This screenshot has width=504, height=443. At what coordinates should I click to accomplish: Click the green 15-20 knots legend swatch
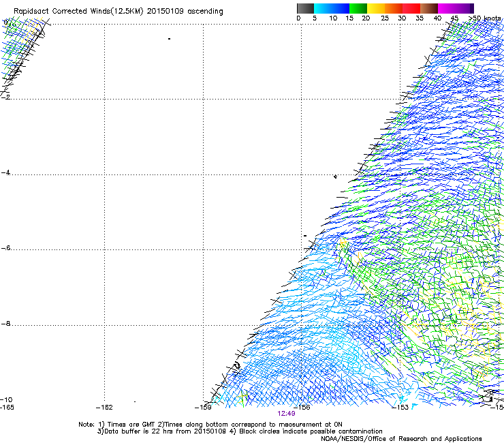(358, 8)
